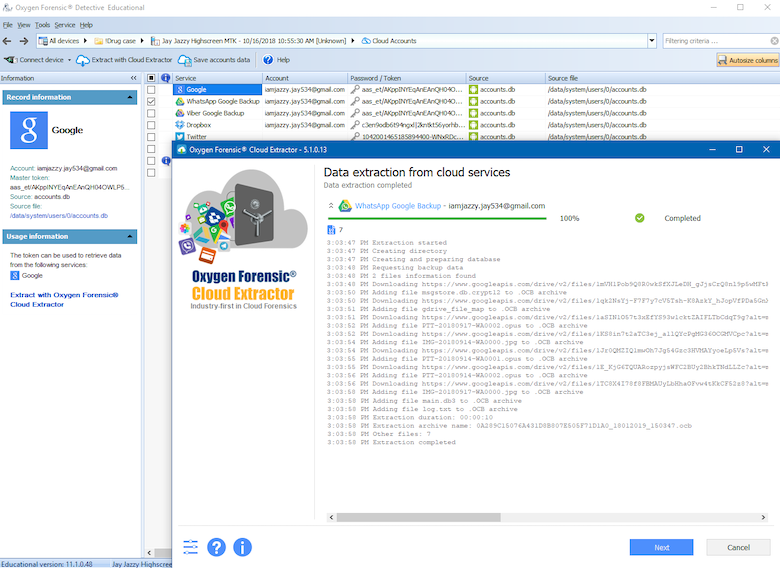Collapse the WhatsApp Google Backup extraction details
780x568 pixels.
point(331,205)
